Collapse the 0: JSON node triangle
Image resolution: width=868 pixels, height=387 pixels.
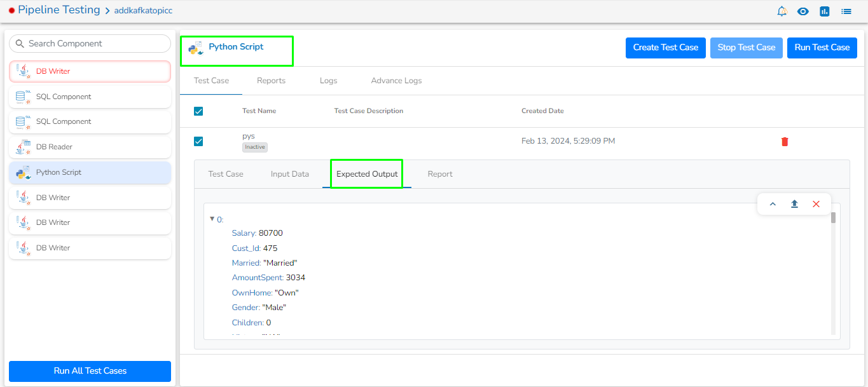212,219
